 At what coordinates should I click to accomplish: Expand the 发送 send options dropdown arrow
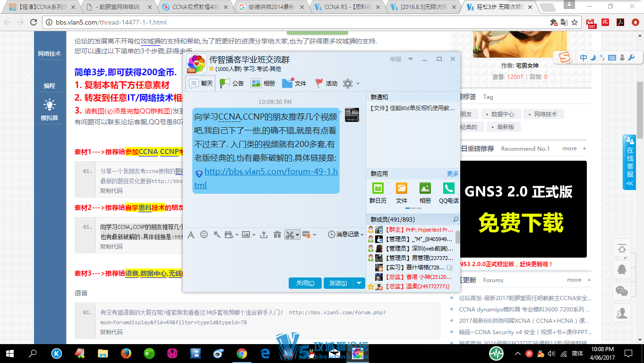360,283
